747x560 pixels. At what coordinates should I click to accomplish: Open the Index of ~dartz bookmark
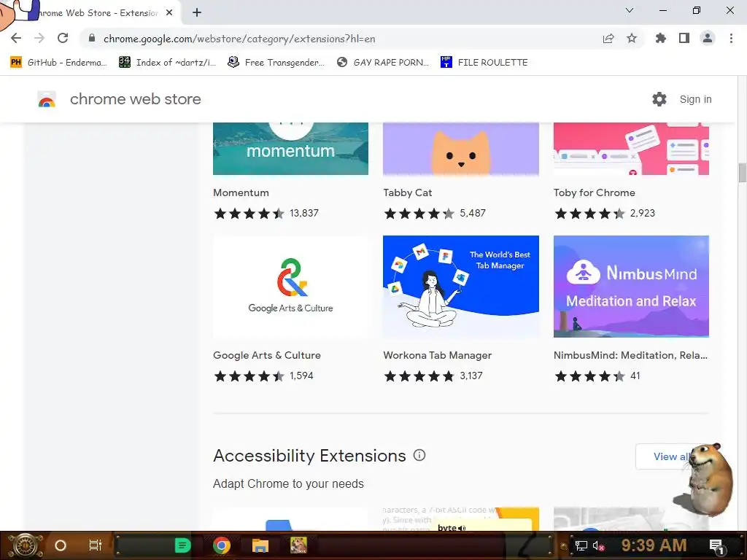(167, 63)
